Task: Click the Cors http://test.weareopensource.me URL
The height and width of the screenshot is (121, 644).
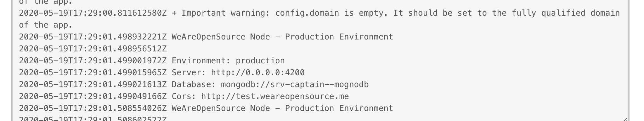Action: [275, 97]
